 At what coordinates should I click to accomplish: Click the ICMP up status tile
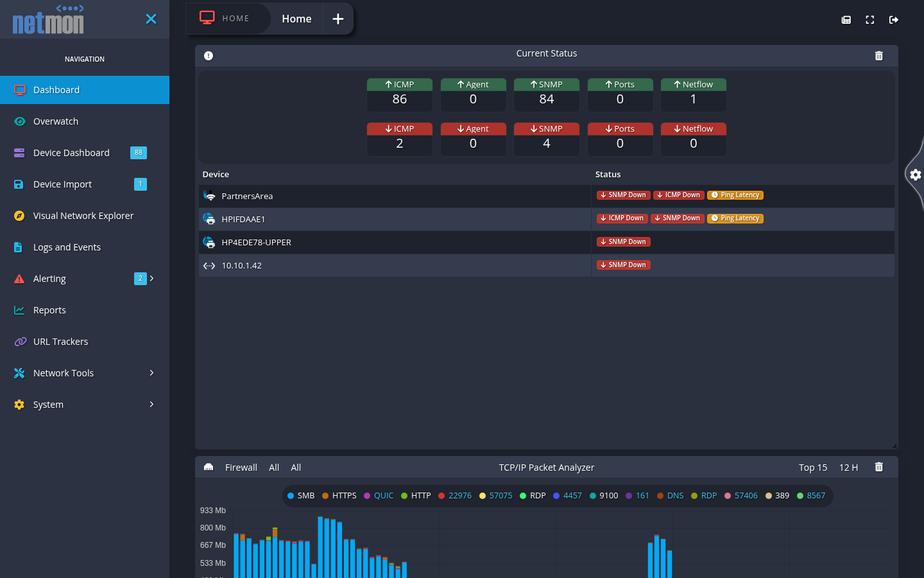[x=400, y=94]
